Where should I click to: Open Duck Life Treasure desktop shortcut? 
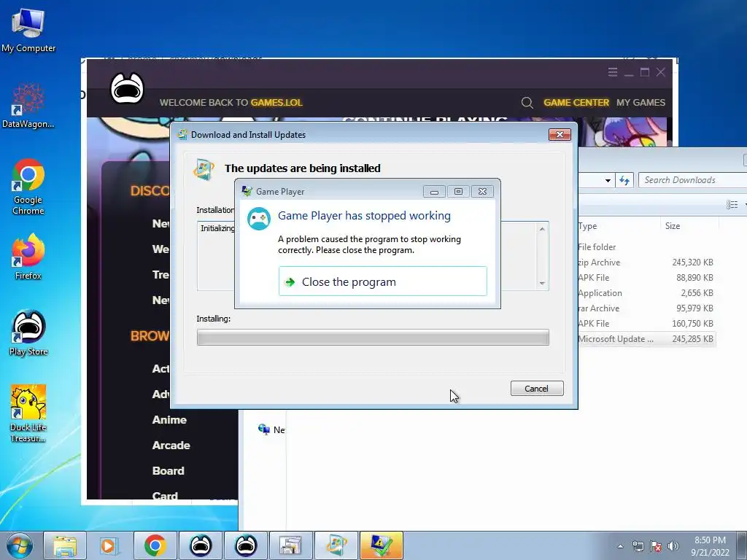pos(28,413)
